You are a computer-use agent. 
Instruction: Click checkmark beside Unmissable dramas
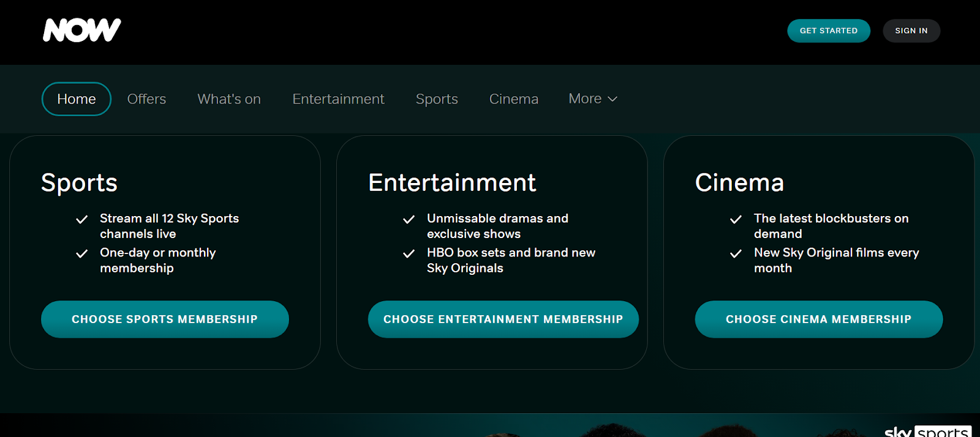pyautogui.click(x=409, y=219)
